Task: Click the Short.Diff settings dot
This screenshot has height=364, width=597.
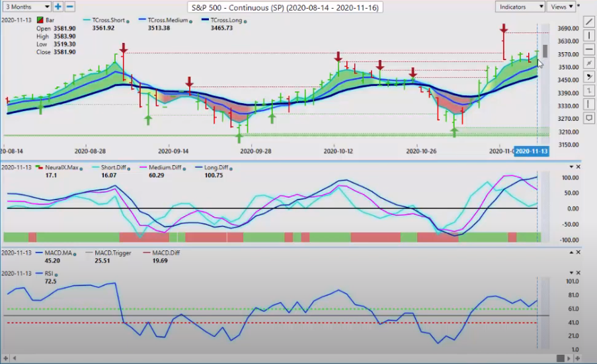Action: [129, 169]
